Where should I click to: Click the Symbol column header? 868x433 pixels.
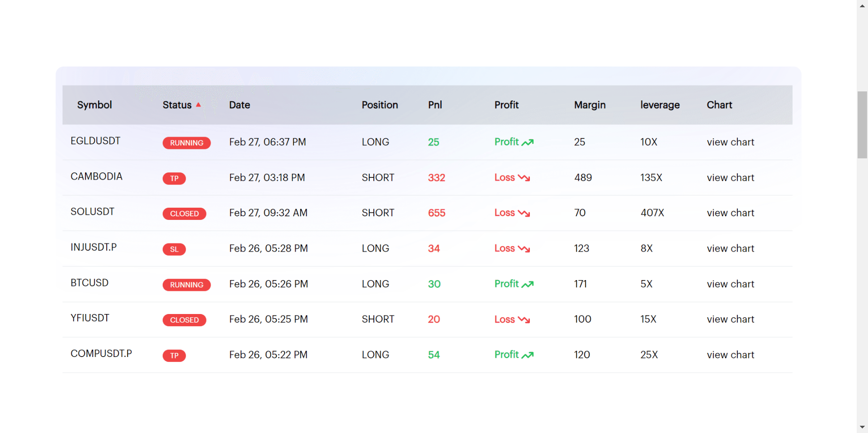(94, 105)
